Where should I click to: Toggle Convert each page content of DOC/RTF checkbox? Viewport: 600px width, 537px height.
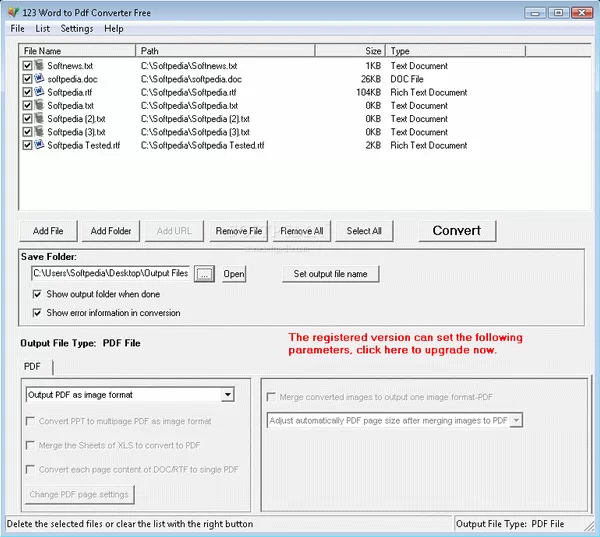pyautogui.click(x=30, y=469)
